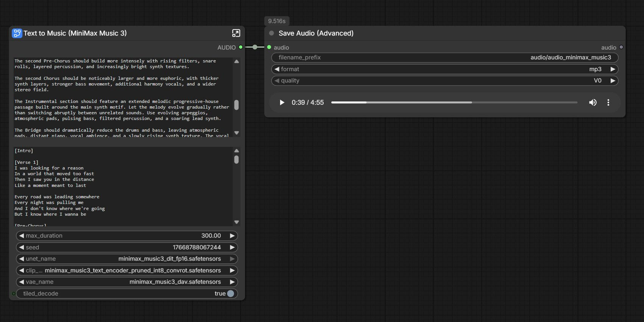Play the generated audio track
This screenshot has width=644, height=322.
click(282, 103)
